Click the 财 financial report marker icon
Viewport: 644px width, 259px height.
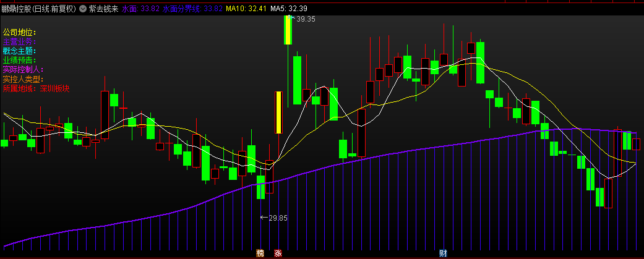(x=443, y=253)
